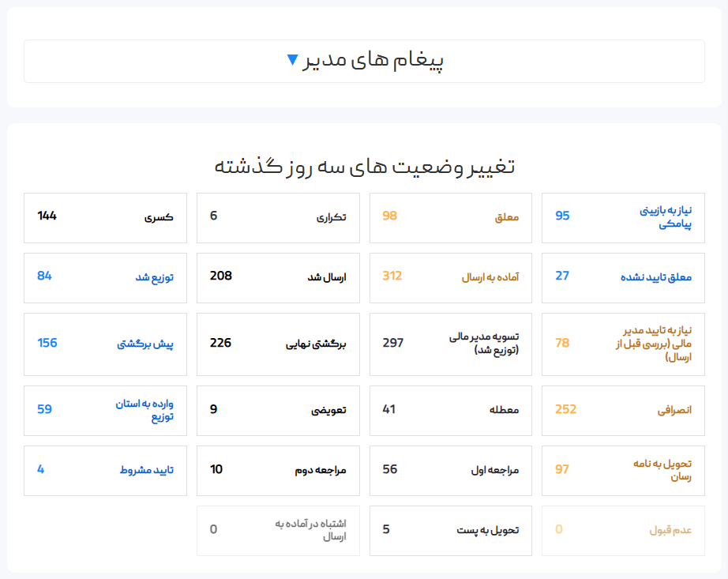
Task: Select the ارسال شد card
Action: click(x=278, y=277)
